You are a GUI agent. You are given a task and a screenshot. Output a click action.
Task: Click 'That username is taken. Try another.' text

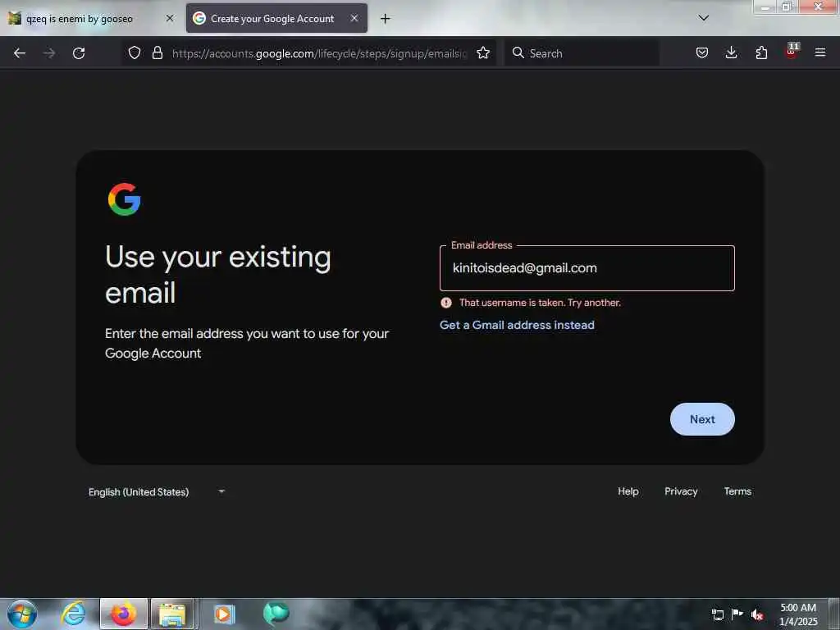(540, 303)
